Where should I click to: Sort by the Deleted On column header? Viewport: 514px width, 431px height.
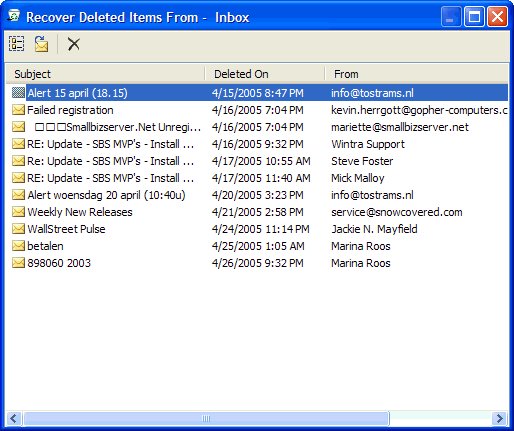(265, 74)
